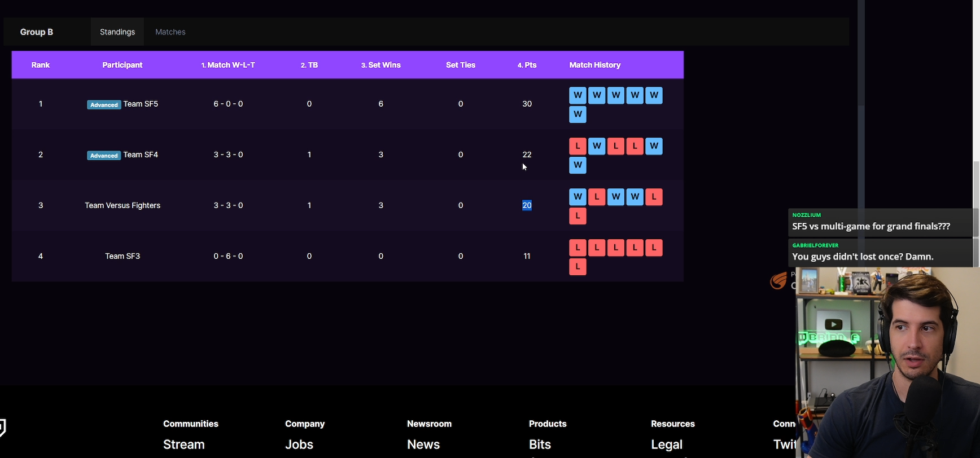Select the Standings tab
Viewport: 980px width, 458px height.
click(x=117, y=32)
